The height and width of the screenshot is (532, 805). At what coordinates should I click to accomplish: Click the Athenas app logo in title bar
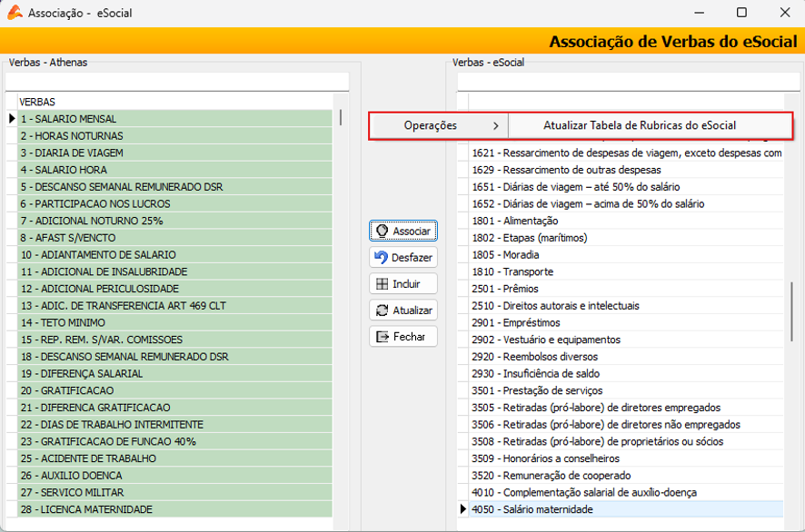pyautogui.click(x=15, y=13)
